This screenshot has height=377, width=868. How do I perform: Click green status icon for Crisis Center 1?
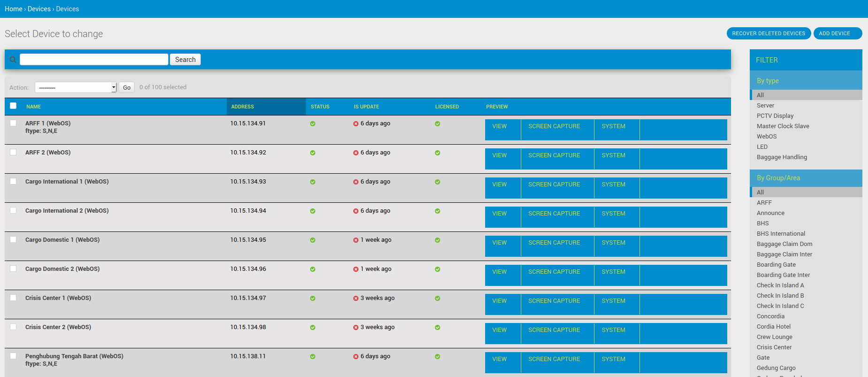click(x=312, y=299)
